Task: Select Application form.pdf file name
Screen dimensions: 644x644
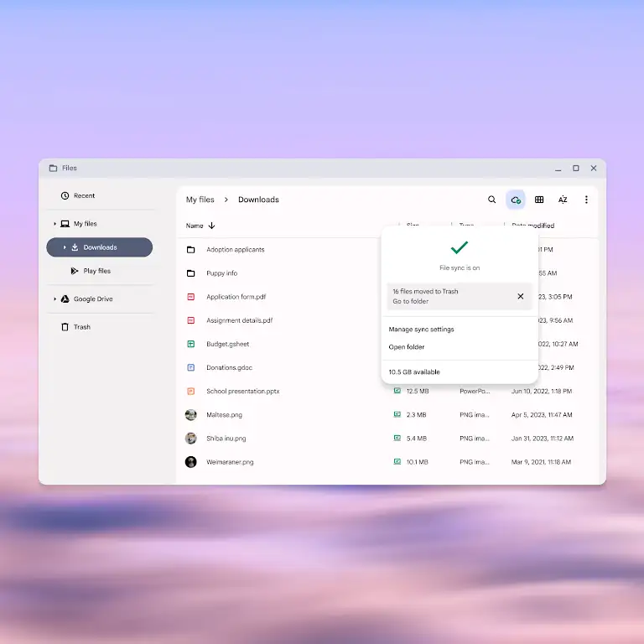Action: 236,297
